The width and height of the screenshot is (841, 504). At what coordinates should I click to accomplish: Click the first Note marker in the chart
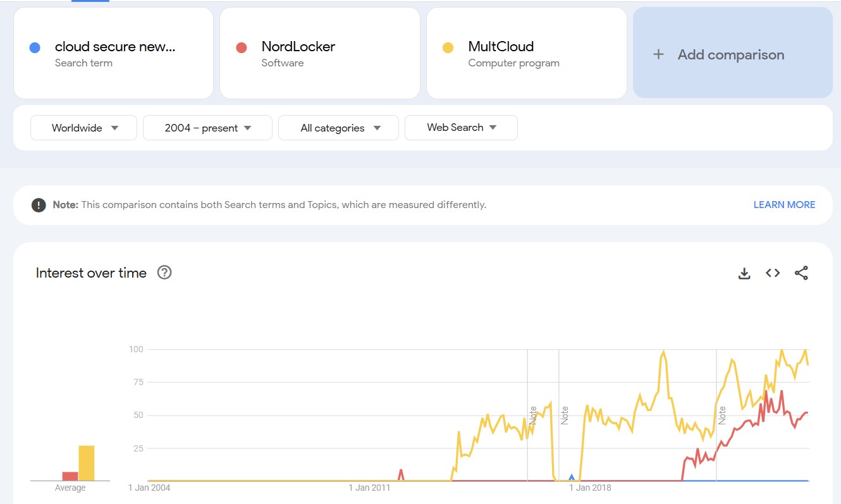tap(532, 415)
